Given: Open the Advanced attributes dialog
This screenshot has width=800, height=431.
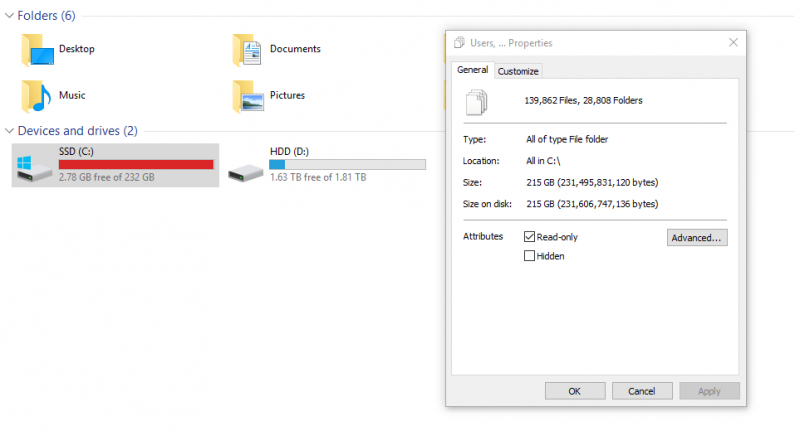Looking at the screenshot, I should [x=697, y=238].
